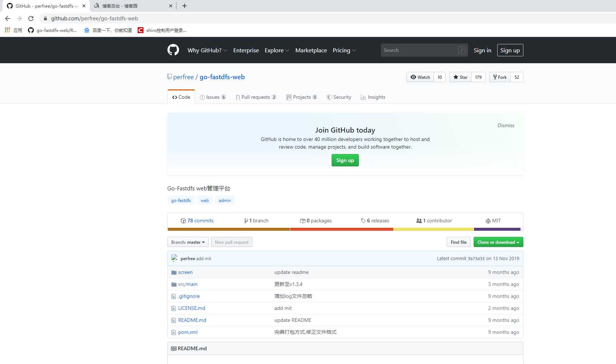Click the pom.xml file icon
This screenshot has height=364, width=616.
click(x=174, y=332)
